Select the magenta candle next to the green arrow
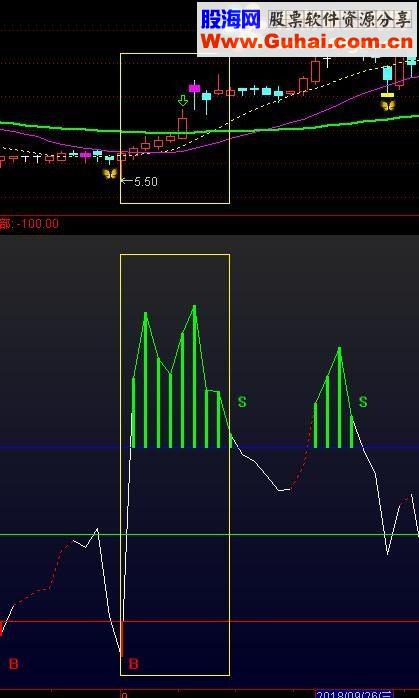The width and height of the screenshot is (419, 698). tap(194, 88)
